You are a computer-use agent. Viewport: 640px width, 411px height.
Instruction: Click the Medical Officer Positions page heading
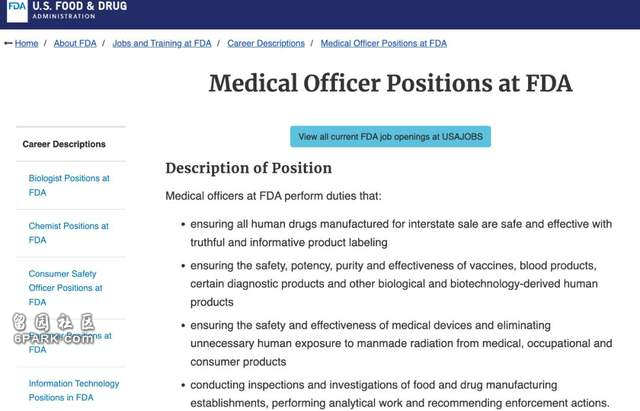coord(391,83)
